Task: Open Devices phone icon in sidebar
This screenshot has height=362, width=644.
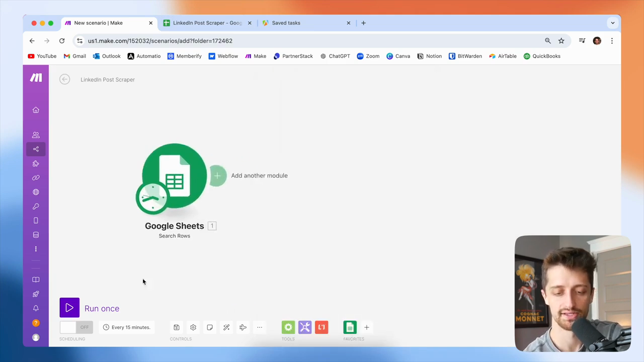Action: (36, 221)
